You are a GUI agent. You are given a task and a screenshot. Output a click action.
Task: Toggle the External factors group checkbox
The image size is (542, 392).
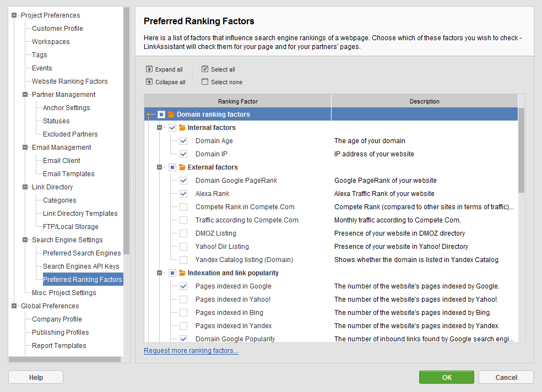[x=172, y=167]
